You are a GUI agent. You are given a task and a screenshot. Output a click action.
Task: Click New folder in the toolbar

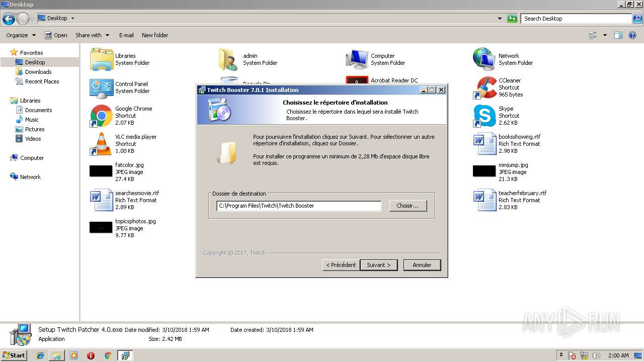coord(155,35)
